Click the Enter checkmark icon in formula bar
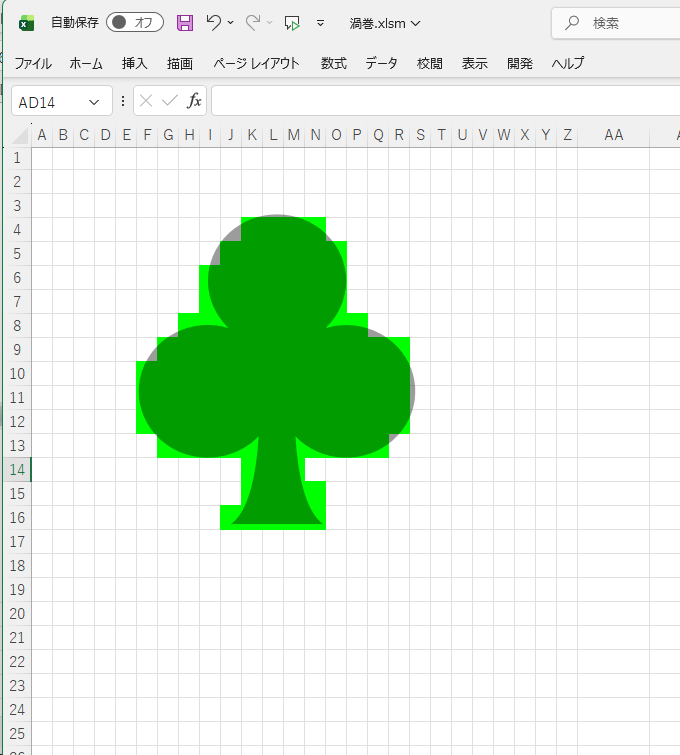The image size is (680, 755). (170, 101)
